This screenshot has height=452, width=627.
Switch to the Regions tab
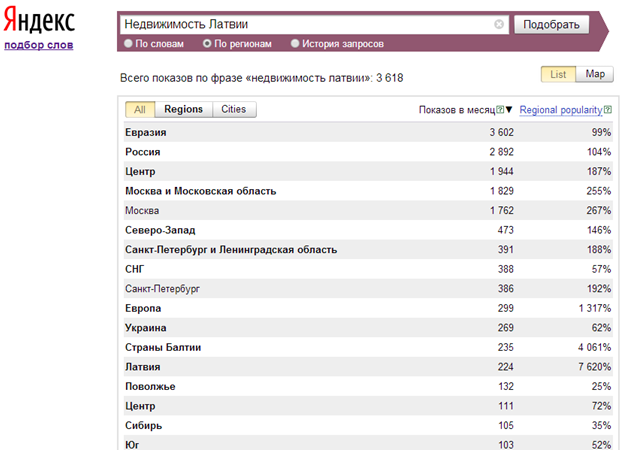(x=183, y=110)
